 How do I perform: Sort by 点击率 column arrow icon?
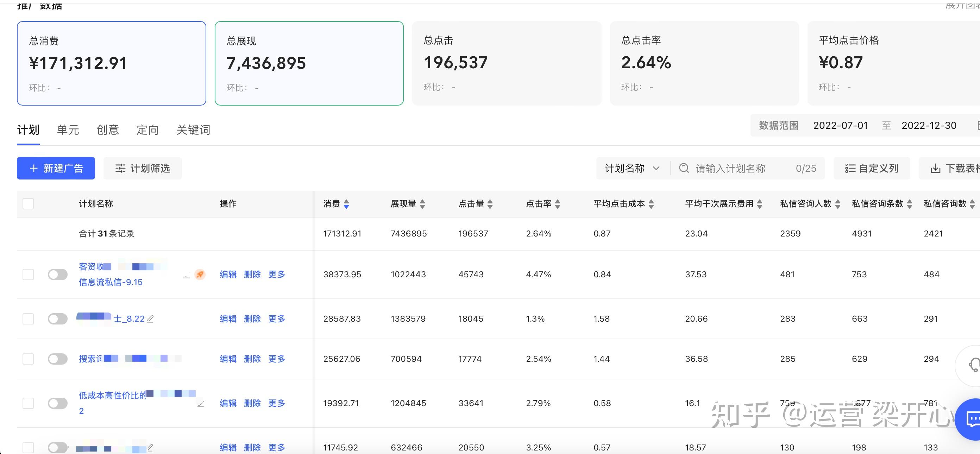point(558,204)
